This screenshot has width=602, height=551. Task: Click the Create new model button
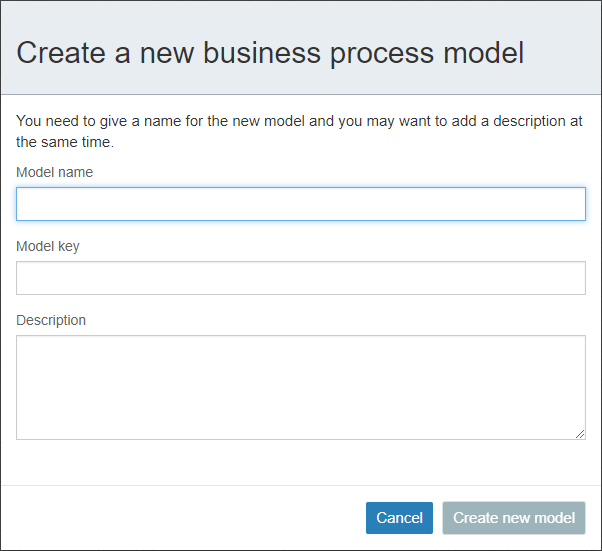[x=514, y=518]
